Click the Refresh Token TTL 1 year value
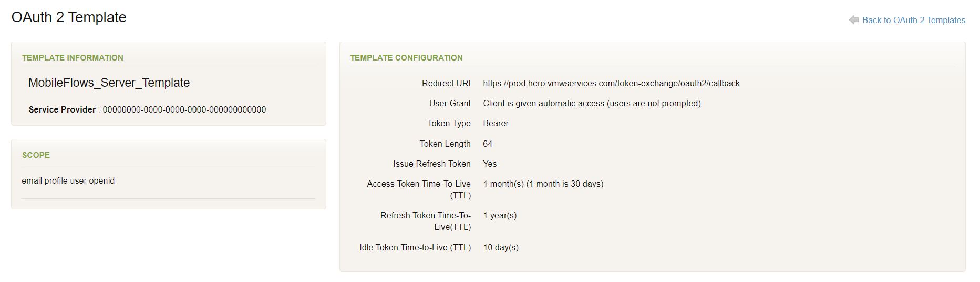 pyautogui.click(x=500, y=215)
